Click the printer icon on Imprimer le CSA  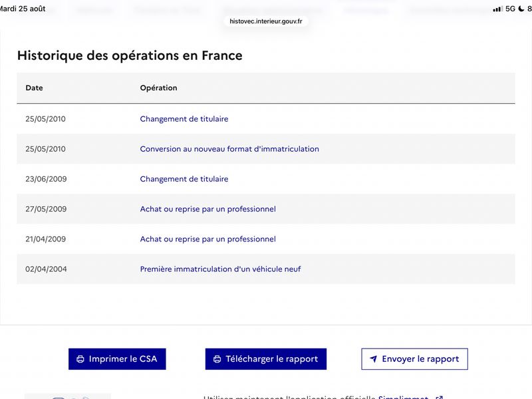80,359
